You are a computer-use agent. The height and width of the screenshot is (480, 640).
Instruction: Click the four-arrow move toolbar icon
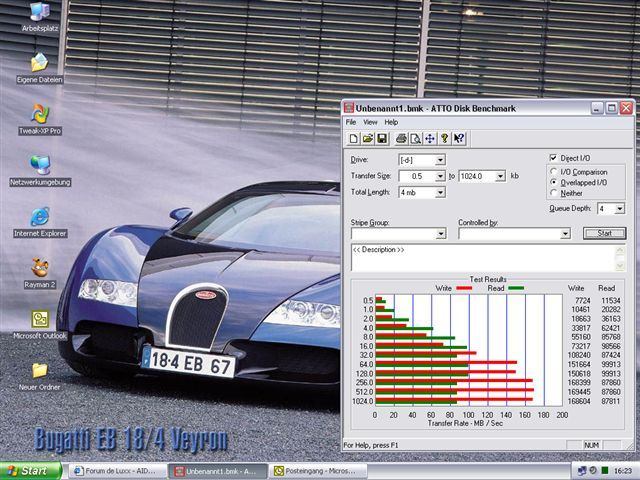(430, 139)
